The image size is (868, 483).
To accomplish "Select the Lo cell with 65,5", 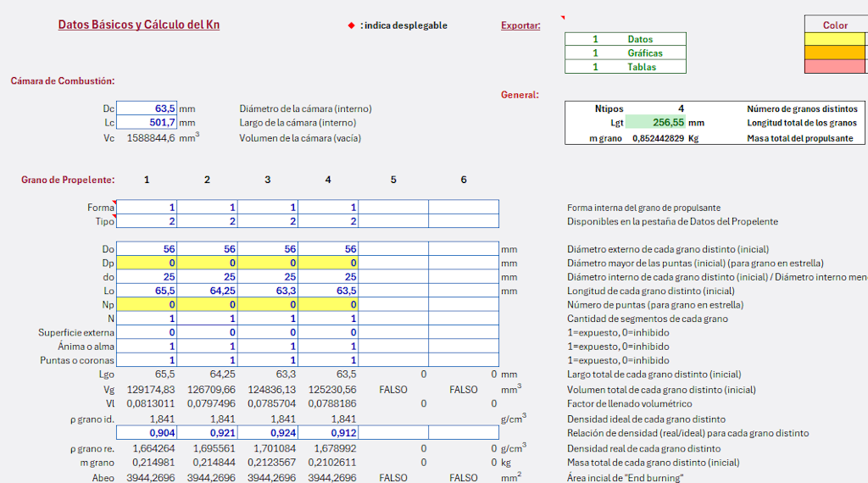I will (147, 291).
